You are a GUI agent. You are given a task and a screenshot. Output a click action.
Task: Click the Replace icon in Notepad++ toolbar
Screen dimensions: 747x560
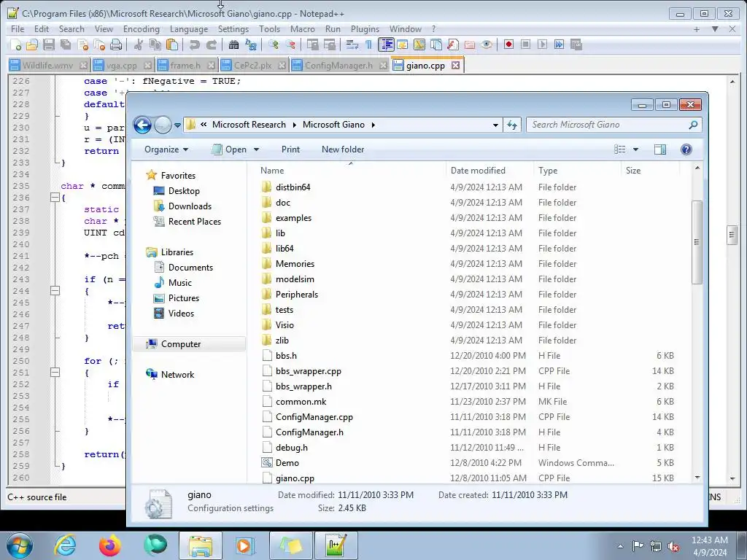[251, 44]
